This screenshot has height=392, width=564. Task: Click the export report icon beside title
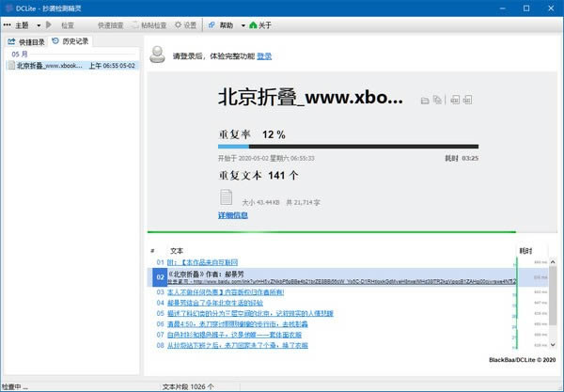coord(453,100)
